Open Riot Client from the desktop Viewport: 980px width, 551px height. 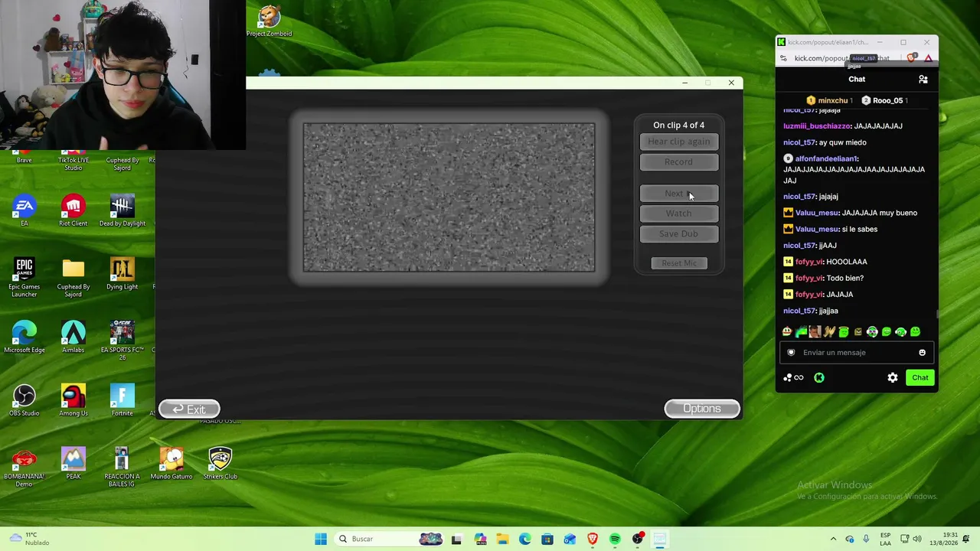point(73,210)
